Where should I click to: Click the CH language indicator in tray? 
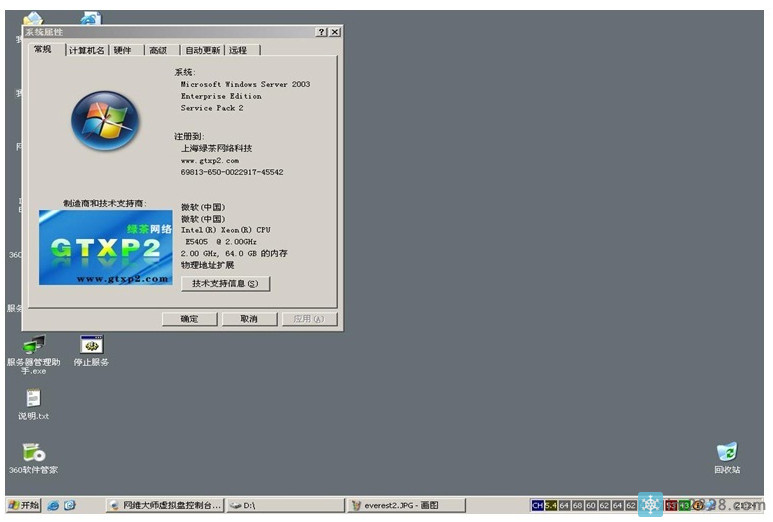pyautogui.click(x=537, y=505)
